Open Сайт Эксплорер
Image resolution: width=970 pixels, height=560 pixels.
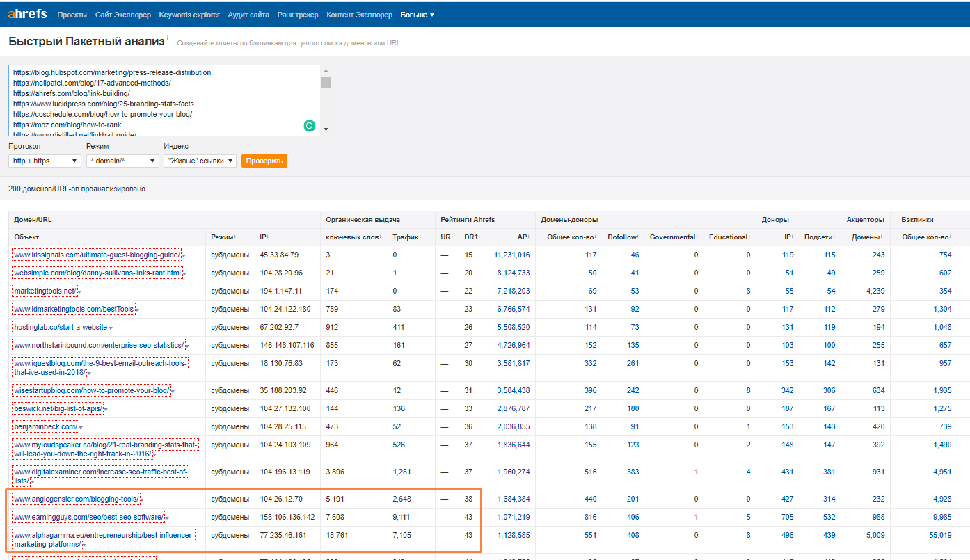[123, 15]
